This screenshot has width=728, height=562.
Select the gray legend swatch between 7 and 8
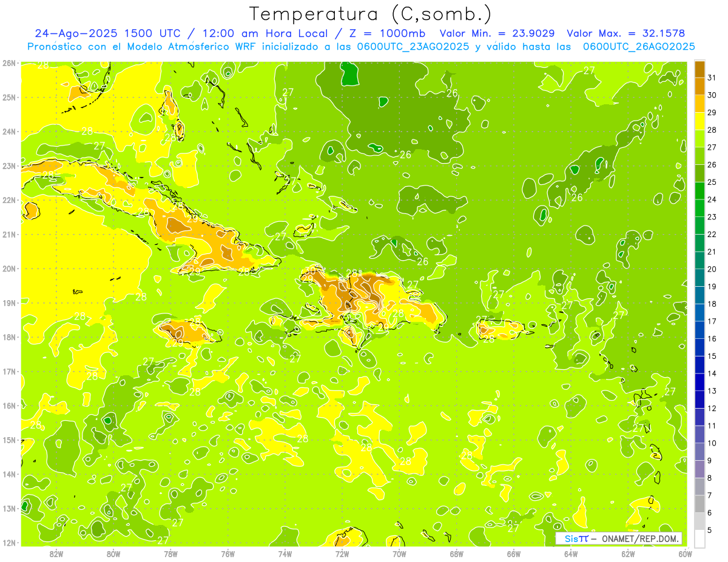pos(699,486)
